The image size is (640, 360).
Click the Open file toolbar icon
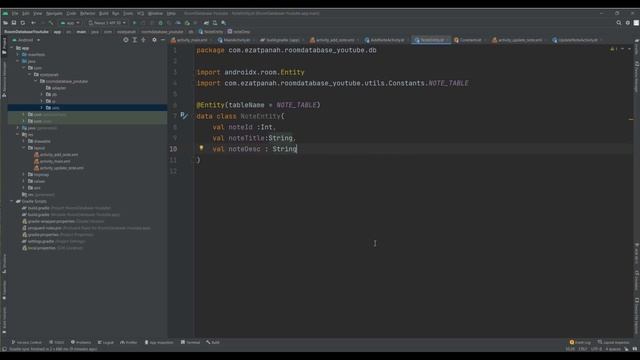5,23
